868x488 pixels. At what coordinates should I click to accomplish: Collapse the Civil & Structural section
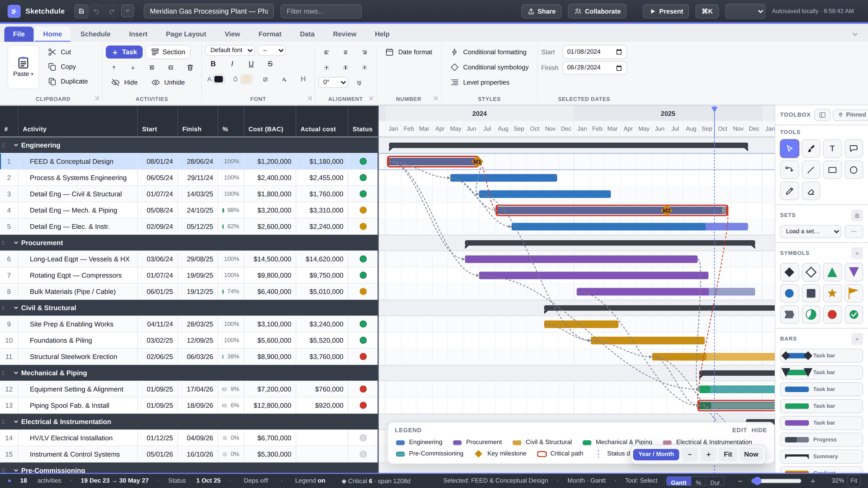(16, 308)
